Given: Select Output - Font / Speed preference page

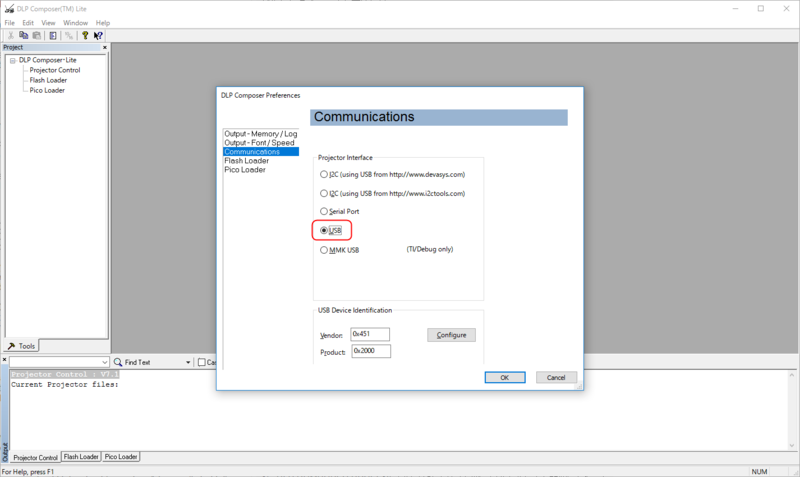Looking at the screenshot, I should (259, 143).
